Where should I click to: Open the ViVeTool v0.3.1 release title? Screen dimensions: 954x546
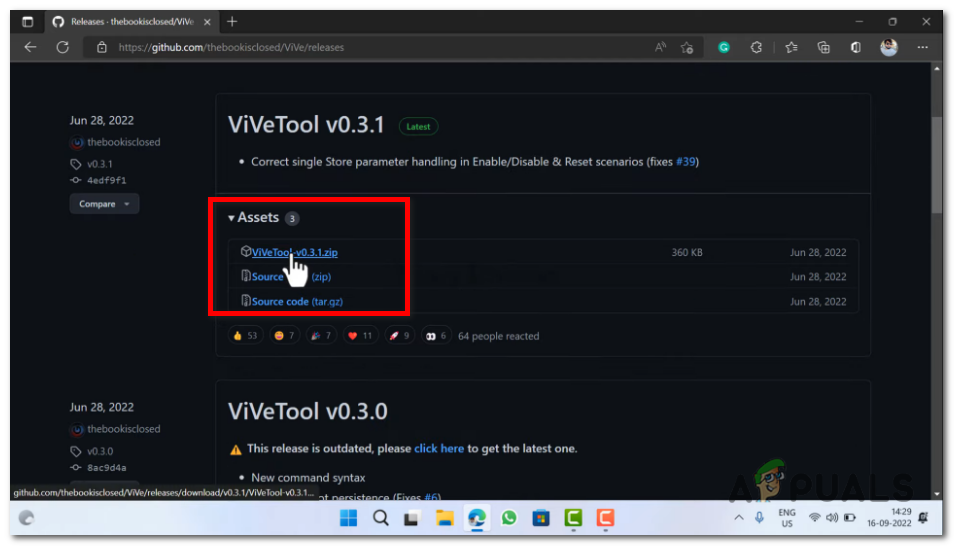click(305, 125)
